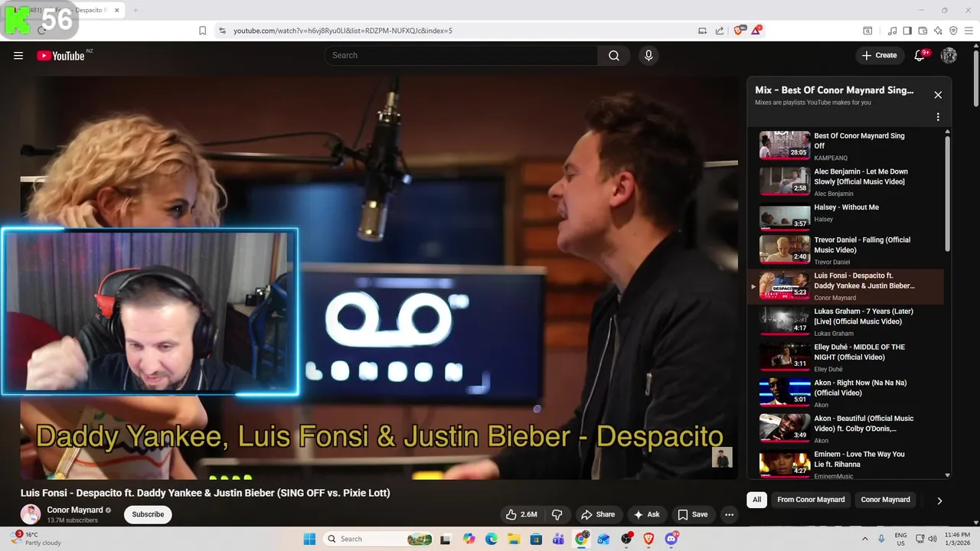Open site information icon in address bar
The image size is (980, 551).
tap(222, 31)
